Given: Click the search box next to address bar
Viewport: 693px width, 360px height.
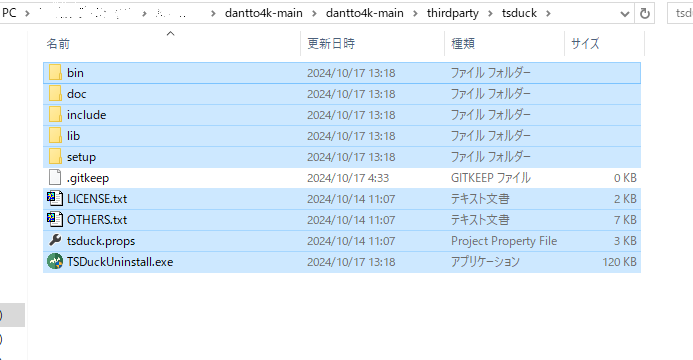Looking at the screenshot, I should click(x=681, y=14).
